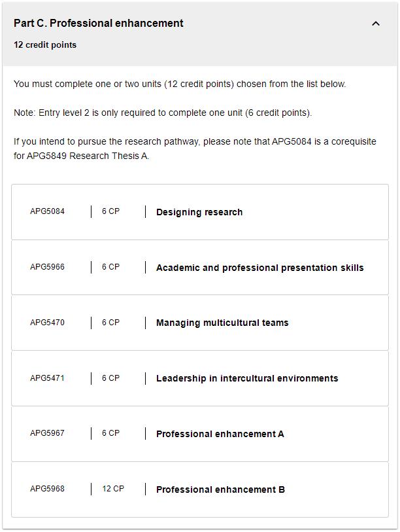400x532 pixels.
Task: Click the 6 CP label beside APG5471
Action: pos(110,378)
